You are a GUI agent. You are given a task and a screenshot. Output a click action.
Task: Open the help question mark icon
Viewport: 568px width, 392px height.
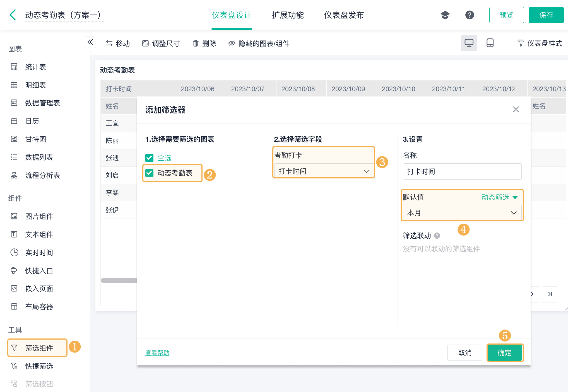[x=470, y=15]
